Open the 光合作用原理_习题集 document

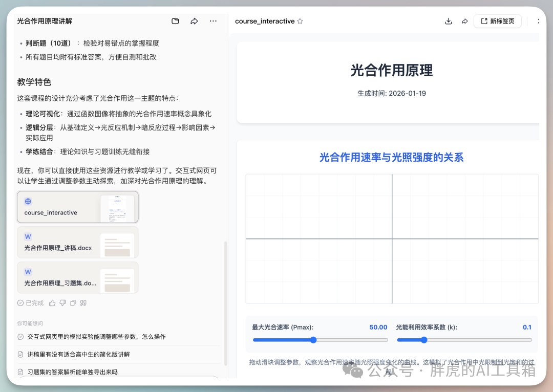coord(77,277)
